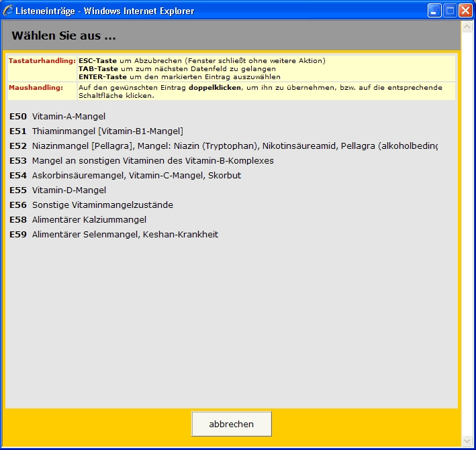This screenshot has height=450, width=476.
Task: Choose the E52 Niazinmangel [Pellagra] entry
Action: [224, 146]
